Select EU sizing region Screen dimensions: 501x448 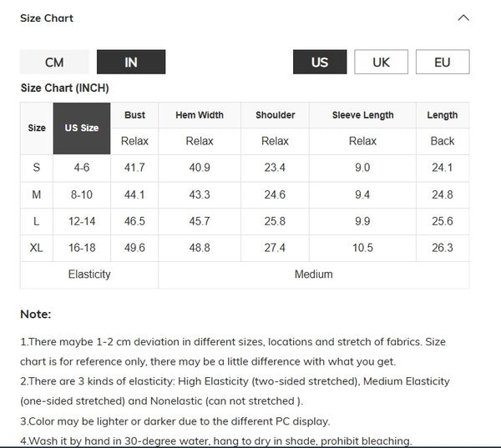(x=442, y=63)
